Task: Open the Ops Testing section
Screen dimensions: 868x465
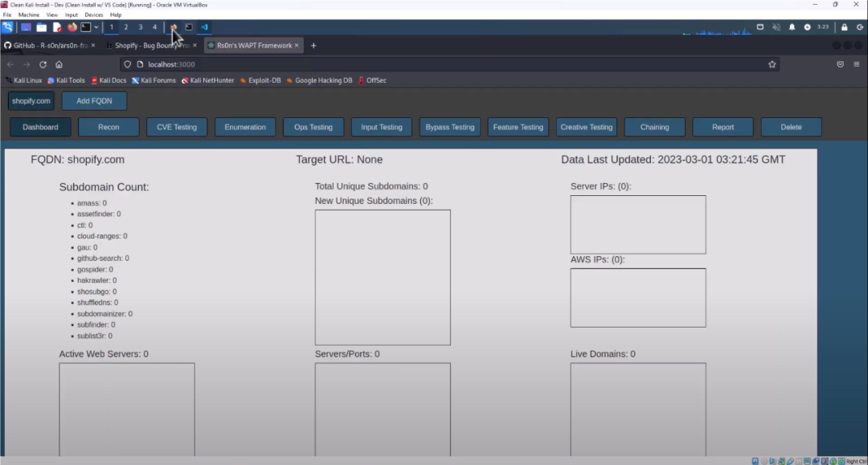Action: click(x=313, y=127)
